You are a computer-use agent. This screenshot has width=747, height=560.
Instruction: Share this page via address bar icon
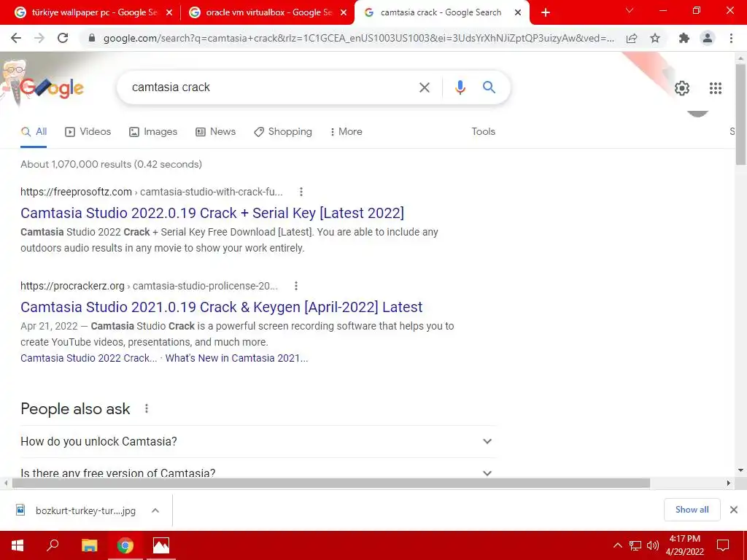tap(632, 38)
